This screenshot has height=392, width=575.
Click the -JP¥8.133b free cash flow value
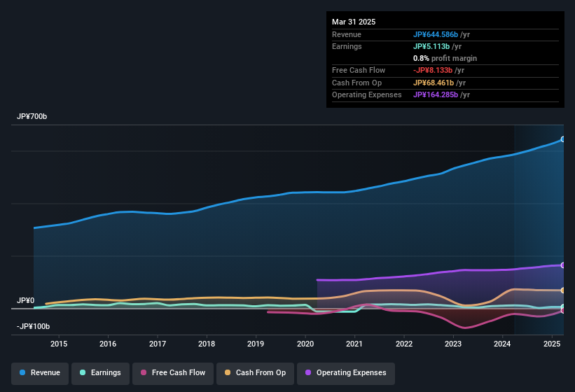click(x=433, y=70)
